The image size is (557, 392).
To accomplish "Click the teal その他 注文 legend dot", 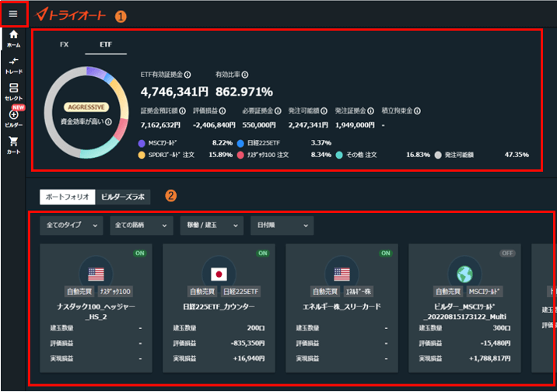I will coord(339,156).
